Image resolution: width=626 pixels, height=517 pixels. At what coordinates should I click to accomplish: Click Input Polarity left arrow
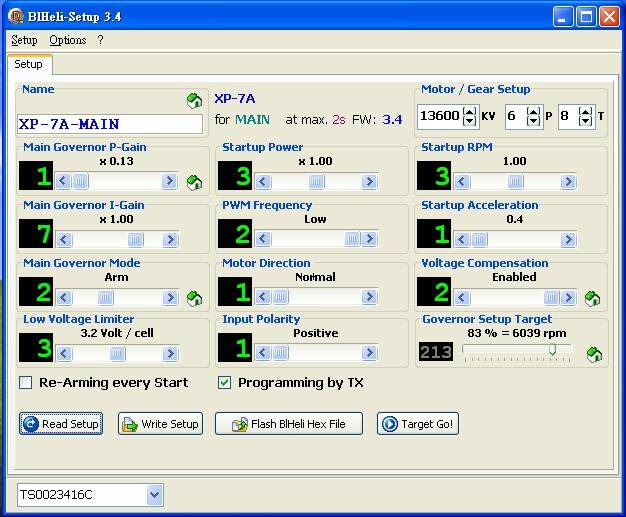pyautogui.click(x=263, y=353)
